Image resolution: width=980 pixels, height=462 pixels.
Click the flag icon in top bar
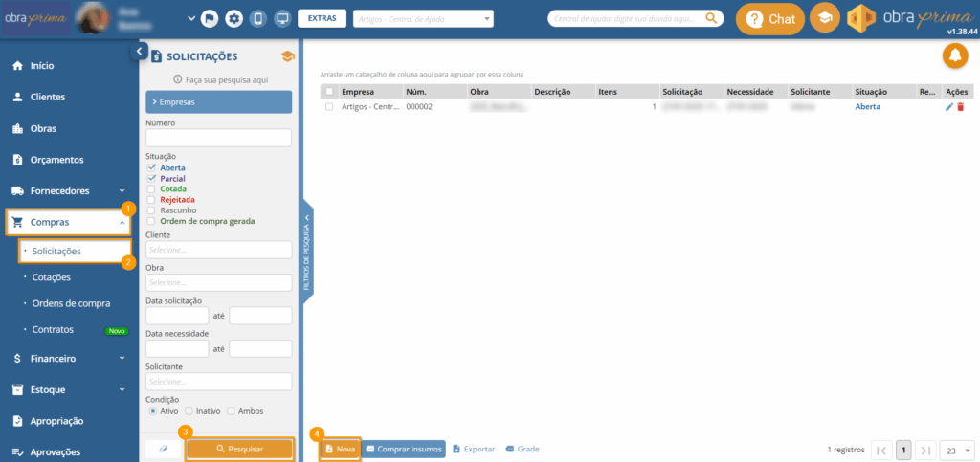(209, 18)
